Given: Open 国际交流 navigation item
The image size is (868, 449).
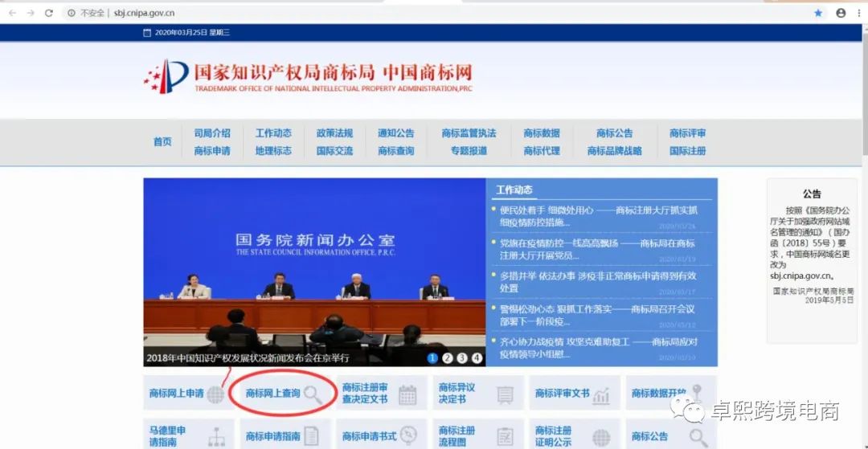Looking at the screenshot, I should tap(334, 151).
